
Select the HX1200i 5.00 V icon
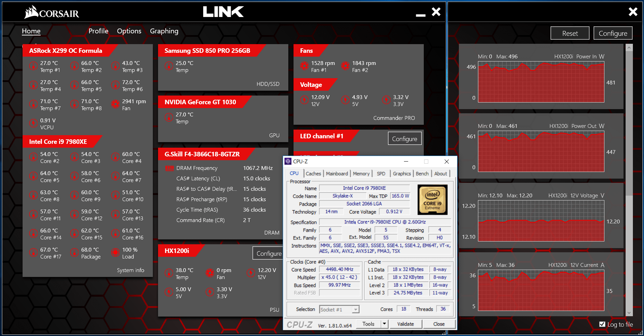[x=168, y=292]
